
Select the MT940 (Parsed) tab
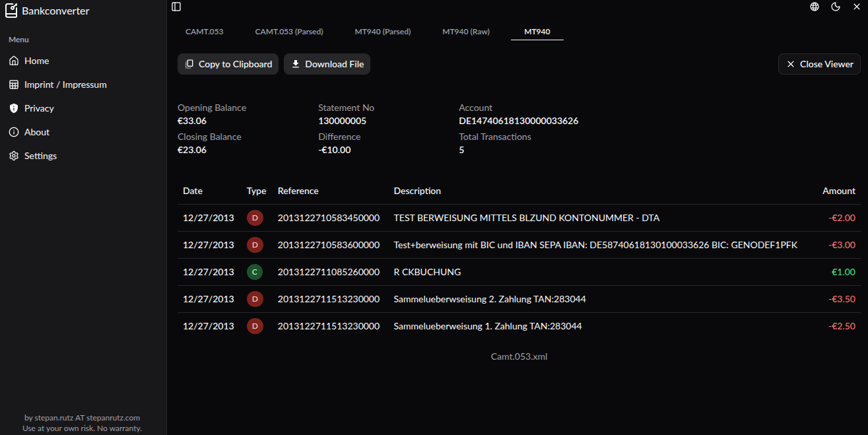(x=383, y=32)
